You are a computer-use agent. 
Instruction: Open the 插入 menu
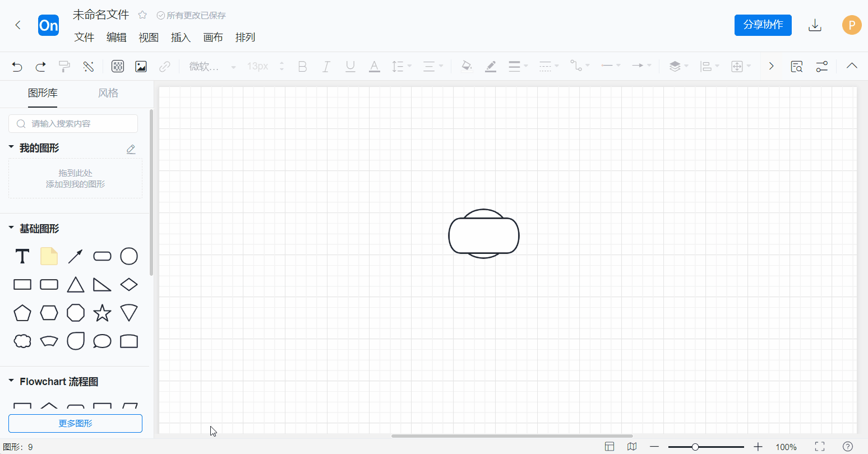(181, 38)
